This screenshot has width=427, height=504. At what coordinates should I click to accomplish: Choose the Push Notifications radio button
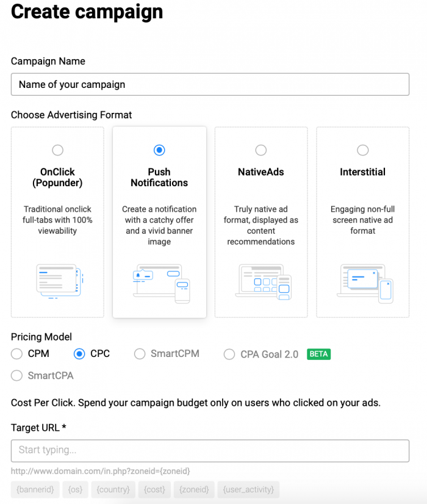click(159, 150)
